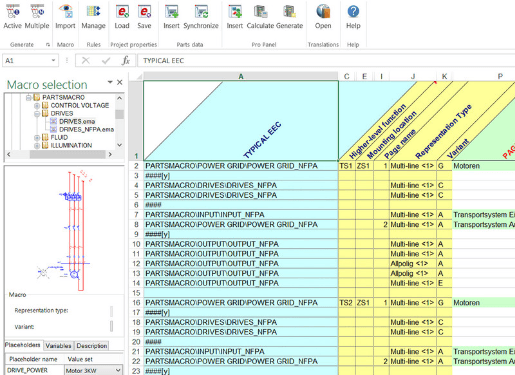Select row 15 header
Image resolution: width=515 pixels, height=375 pixels.
click(136, 293)
